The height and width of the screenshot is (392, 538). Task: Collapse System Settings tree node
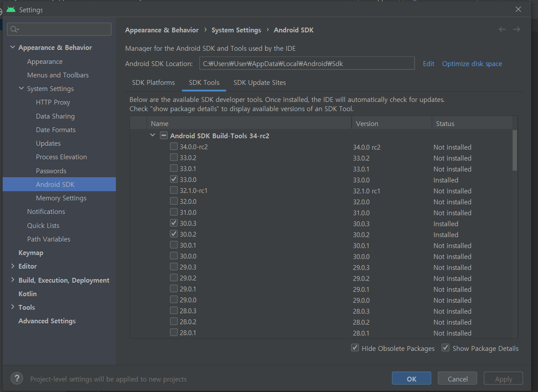tap(21, 88)
